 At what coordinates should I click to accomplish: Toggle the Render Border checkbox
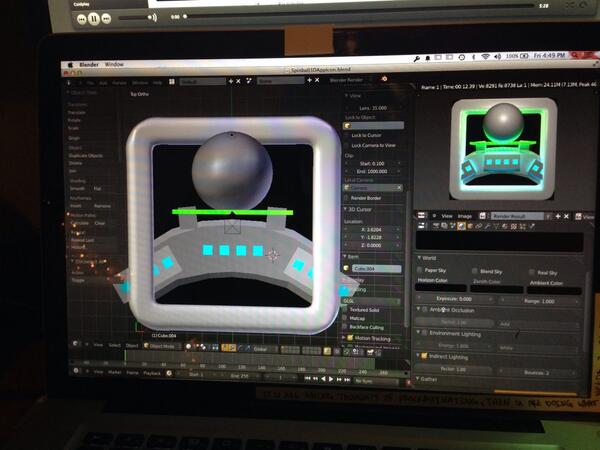pyautogui.click(x=347, y=198)
